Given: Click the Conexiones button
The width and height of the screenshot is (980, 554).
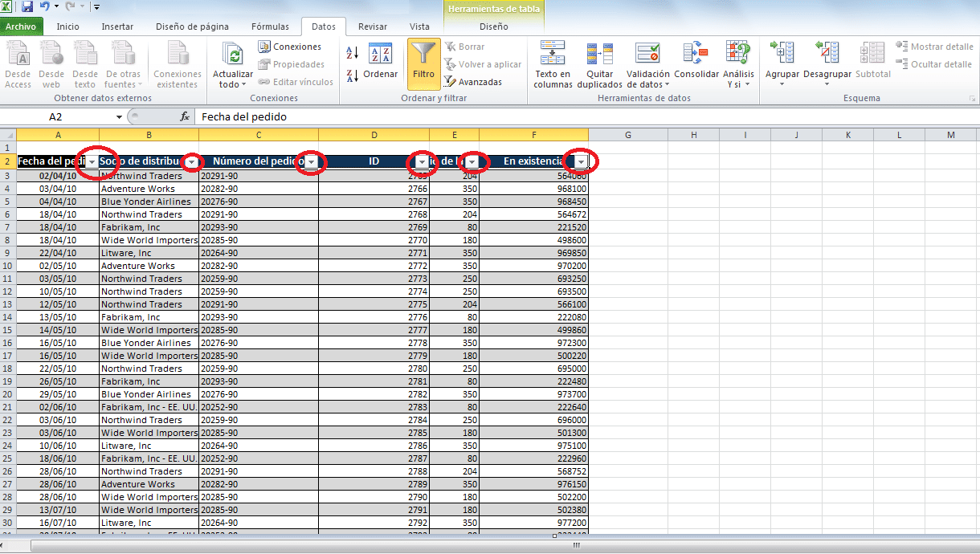Looking at the screenshot, I should click(x=289, y=47).
